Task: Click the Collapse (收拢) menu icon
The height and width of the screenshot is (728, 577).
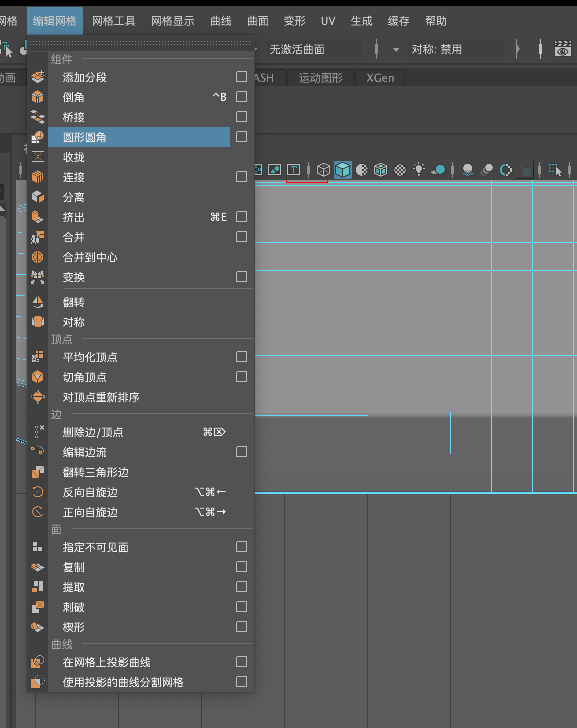Action: point(38,157)
